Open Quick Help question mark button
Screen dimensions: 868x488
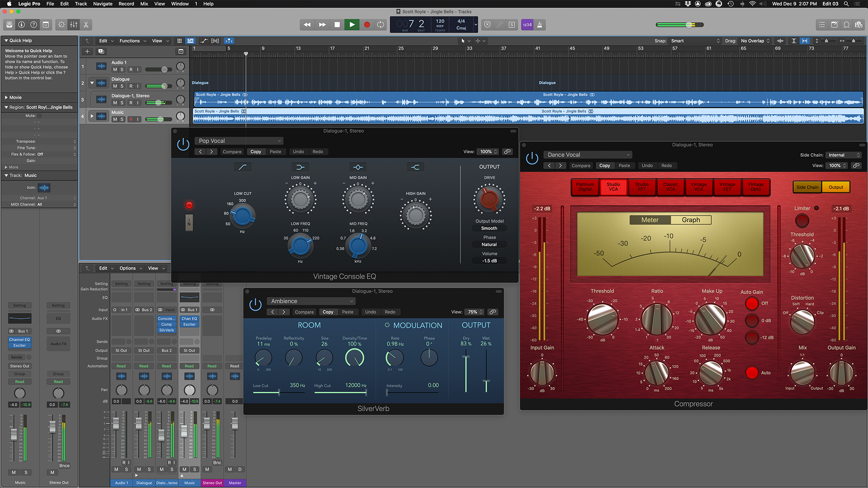tap(33, 25)
